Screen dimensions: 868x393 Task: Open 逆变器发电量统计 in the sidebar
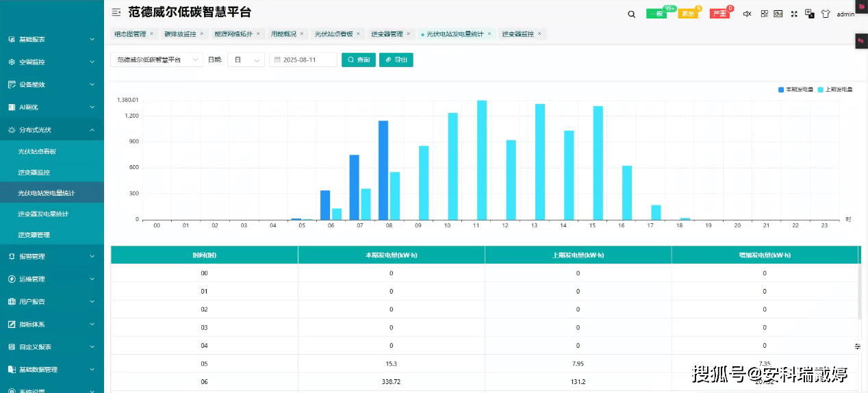tap(43, 214)
